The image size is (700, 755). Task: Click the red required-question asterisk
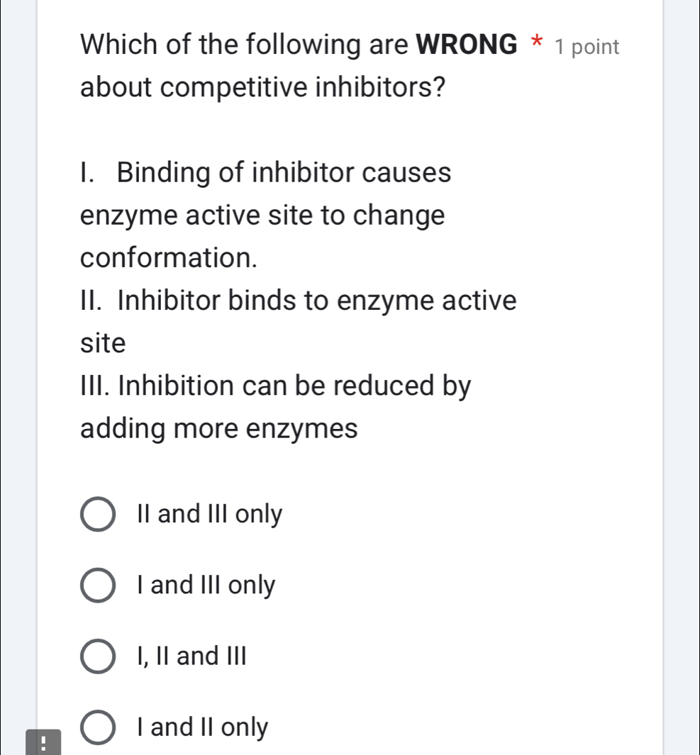537,44
